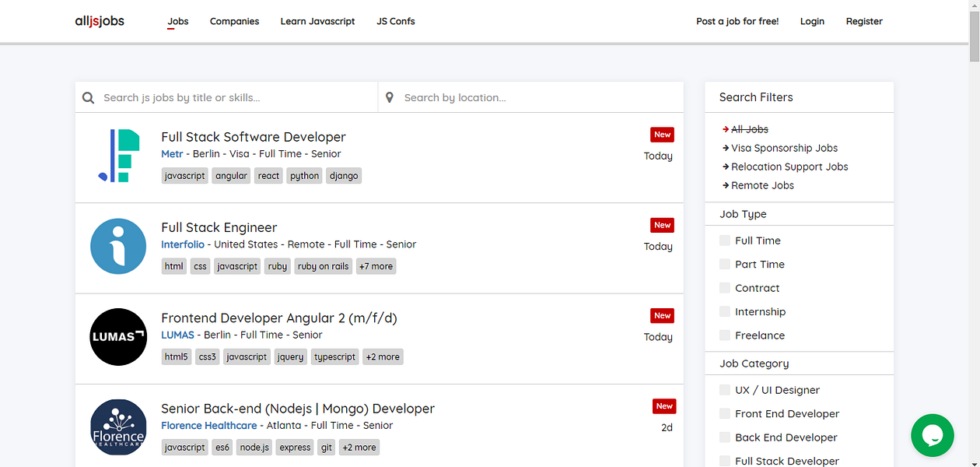Click the location pin icon

click(390, 97)
